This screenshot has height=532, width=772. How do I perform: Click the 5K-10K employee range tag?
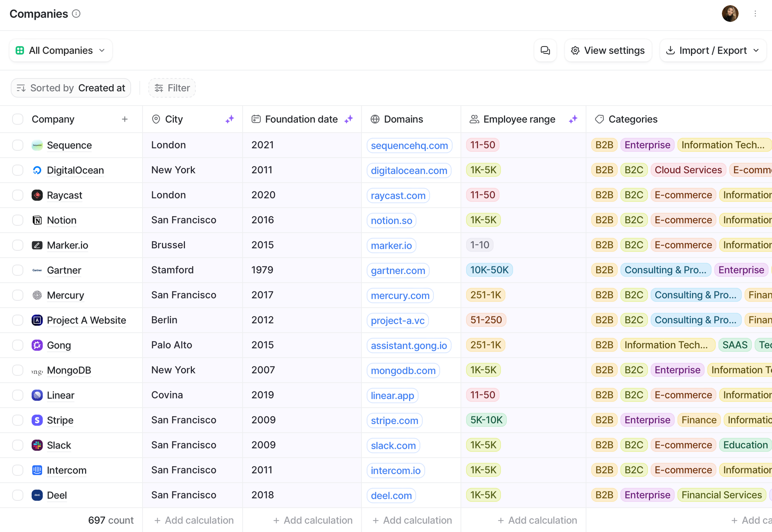click(486, 420)
